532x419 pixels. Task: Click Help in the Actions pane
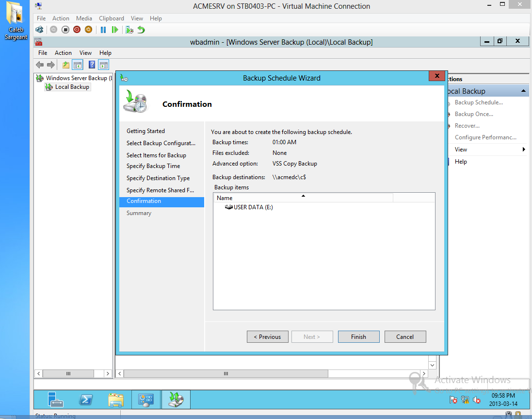point(461,162)
